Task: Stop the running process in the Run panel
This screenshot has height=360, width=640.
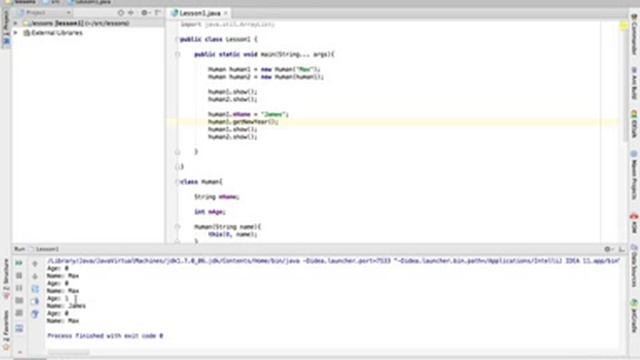Action: tap(19, 276)
